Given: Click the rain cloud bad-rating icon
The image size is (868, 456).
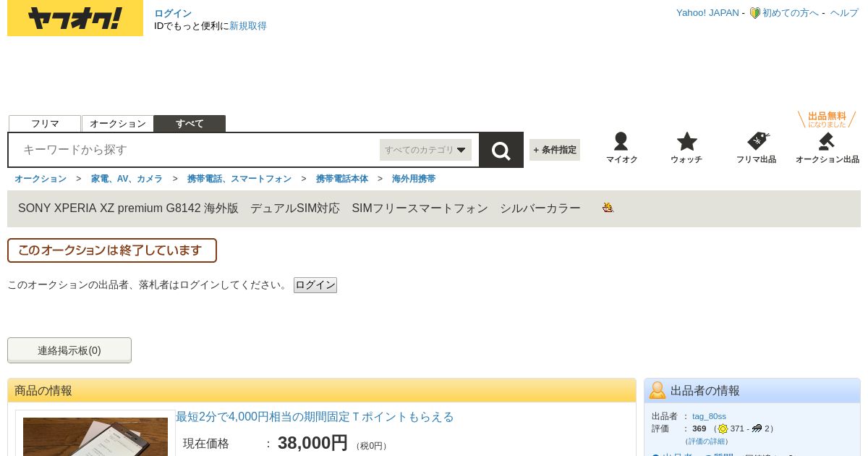Looking at the screenshot, I should [x=757, y=428].
